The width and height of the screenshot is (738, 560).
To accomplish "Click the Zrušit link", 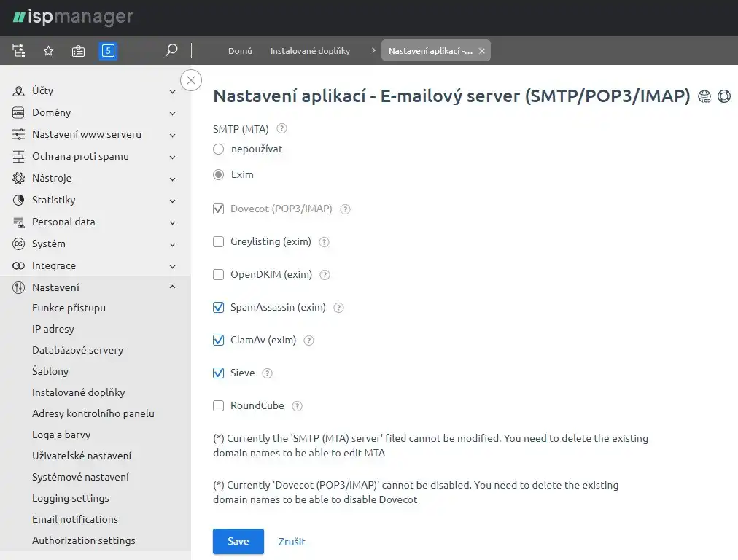I will (x=292, y=542).
